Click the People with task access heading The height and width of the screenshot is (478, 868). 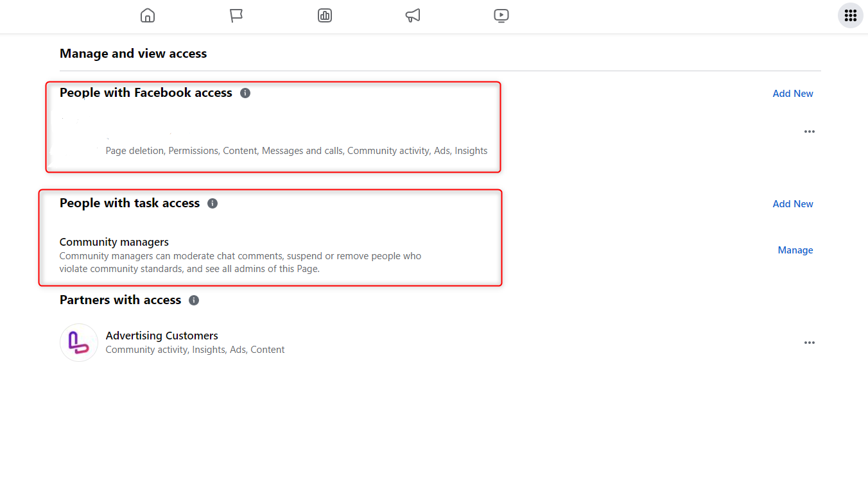tap(130, 203)
